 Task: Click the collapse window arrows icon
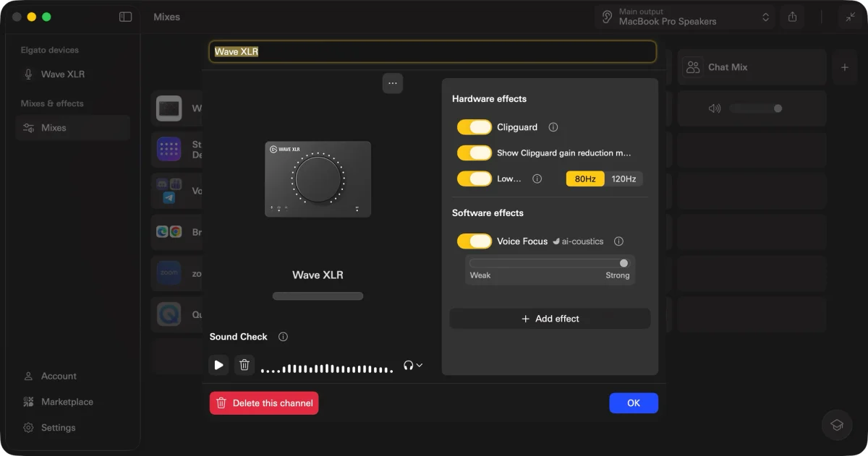coord(850,17)
